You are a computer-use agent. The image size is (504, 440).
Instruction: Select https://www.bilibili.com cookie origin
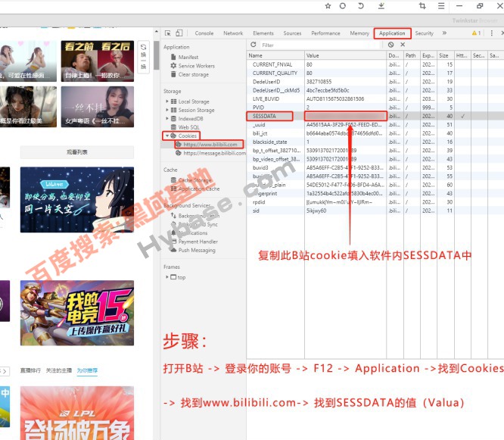click(210, 145)
